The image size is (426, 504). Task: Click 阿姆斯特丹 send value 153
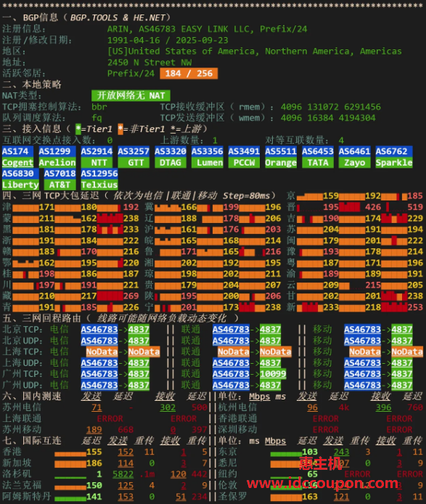pyautogui.click(x=126, y=497)
